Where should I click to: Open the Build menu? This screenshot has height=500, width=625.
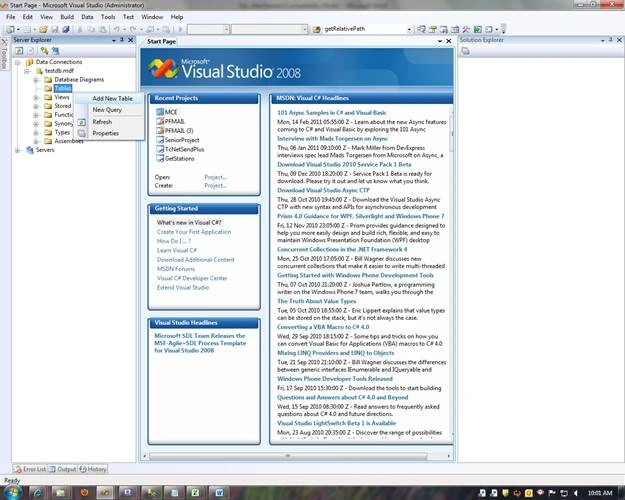(x=67, y=17)
